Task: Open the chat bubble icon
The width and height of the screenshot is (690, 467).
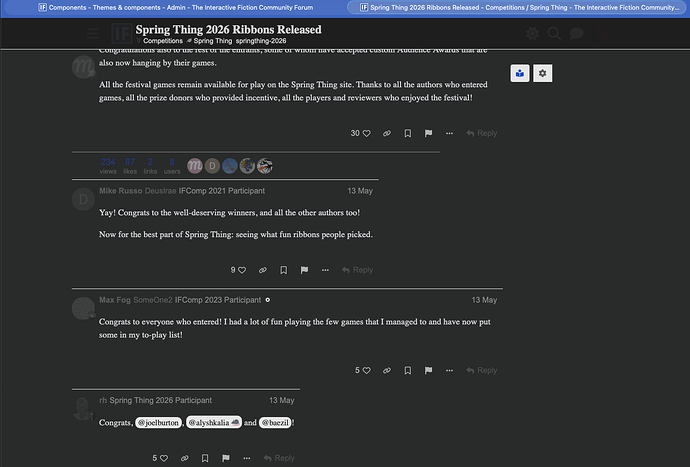Action: click(576, 33)
